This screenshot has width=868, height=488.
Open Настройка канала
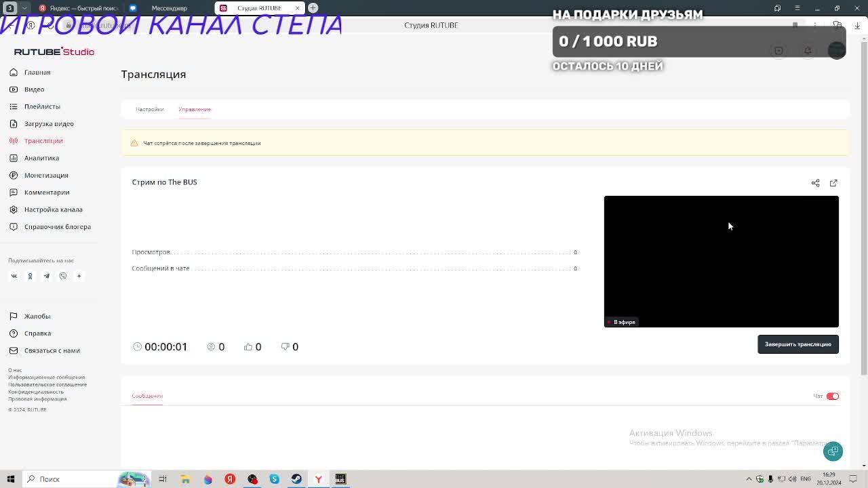tap(53, 209)
